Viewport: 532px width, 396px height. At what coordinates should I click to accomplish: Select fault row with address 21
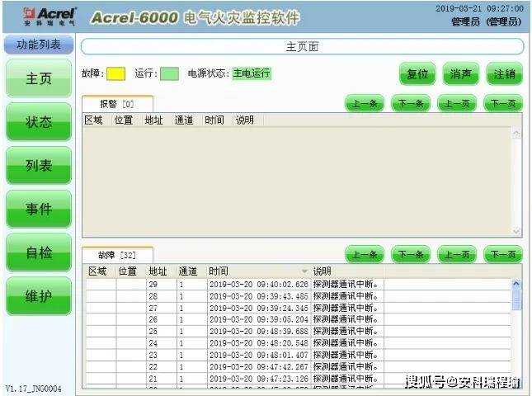point(299,379)
